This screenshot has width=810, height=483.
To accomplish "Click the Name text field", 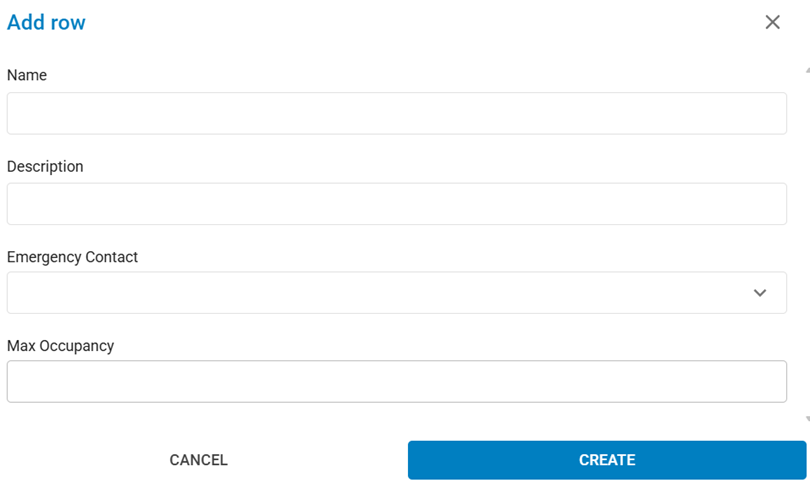I will 396,113.
